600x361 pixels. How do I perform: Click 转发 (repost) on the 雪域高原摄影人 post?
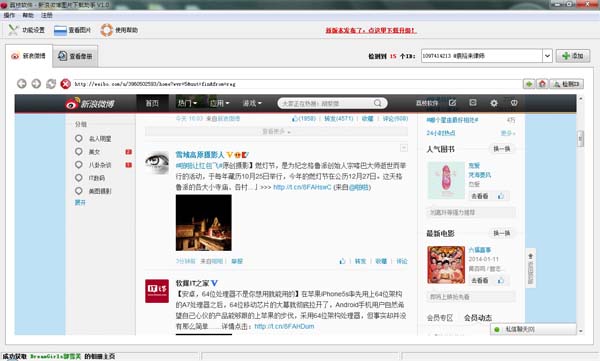360,261
